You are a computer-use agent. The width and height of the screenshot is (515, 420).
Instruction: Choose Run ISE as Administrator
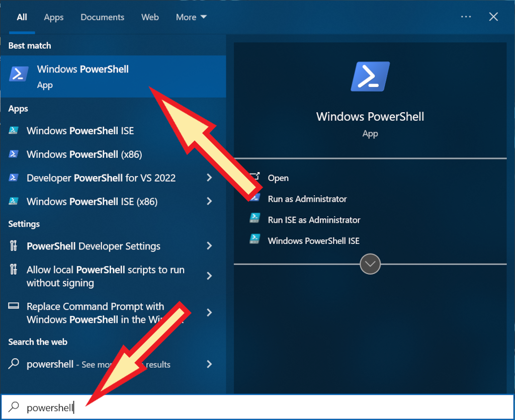tap(314, 220)
